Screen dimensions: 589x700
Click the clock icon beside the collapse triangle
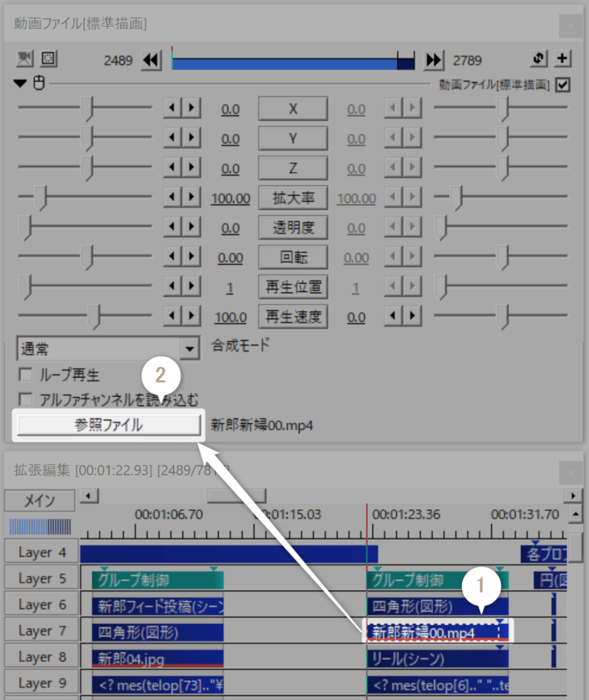[x=38, y=83]
